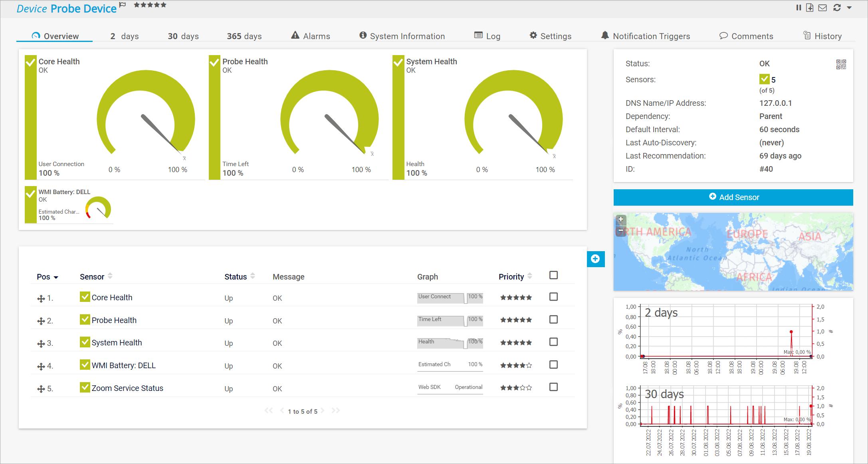Check the Core Health row checkbox
Screen dimensions: 868x464
[x=553, y=297]
